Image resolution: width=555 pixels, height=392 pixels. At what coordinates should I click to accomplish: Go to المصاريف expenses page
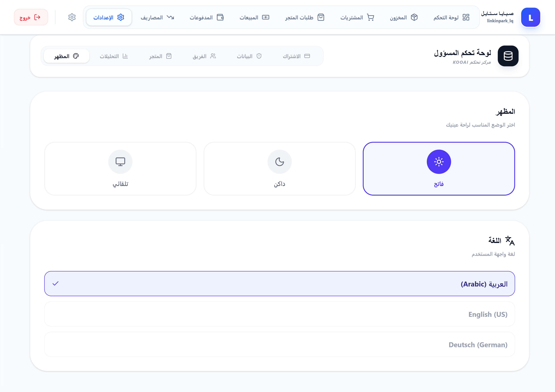click(x=157, y=17)
